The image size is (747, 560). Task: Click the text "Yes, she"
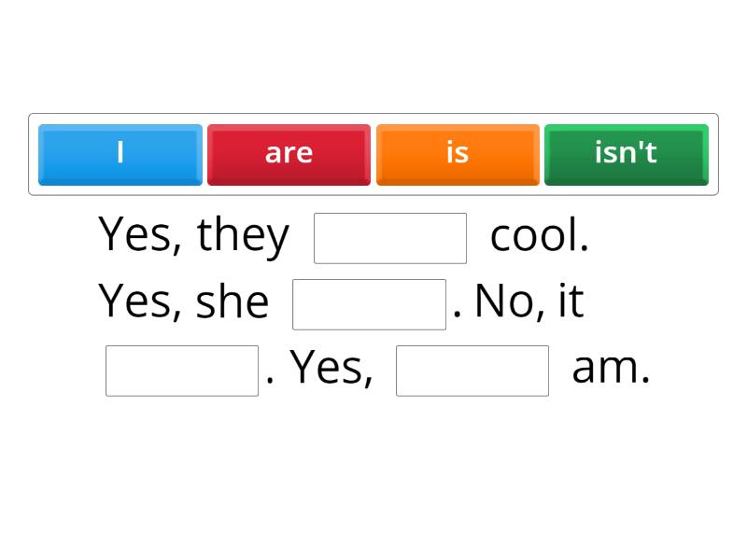click(x=184, y=302)
